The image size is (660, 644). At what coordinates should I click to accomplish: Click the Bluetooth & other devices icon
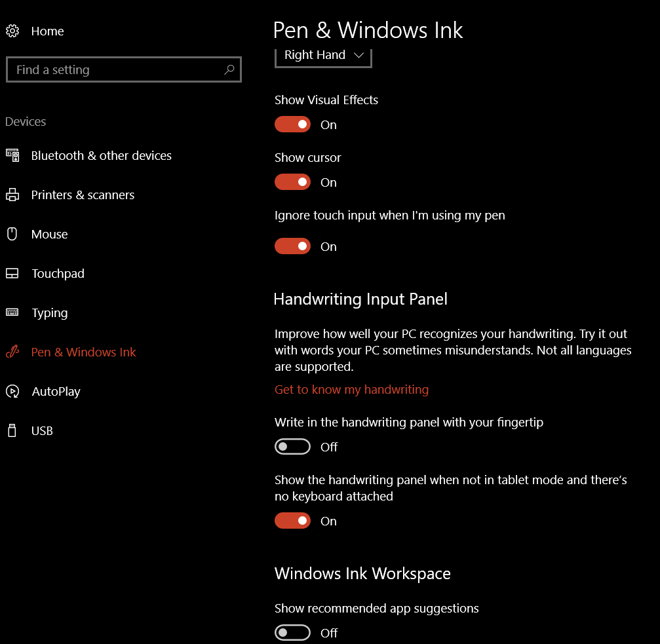tap(12, 155)
